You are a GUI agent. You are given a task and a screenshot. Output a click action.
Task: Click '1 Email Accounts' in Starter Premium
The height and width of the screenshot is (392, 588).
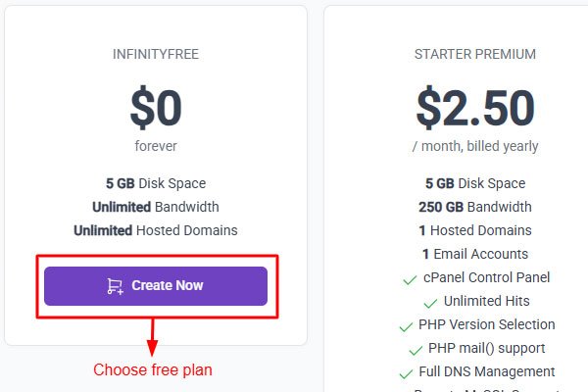pyautogui.click(x=475, y=254)
